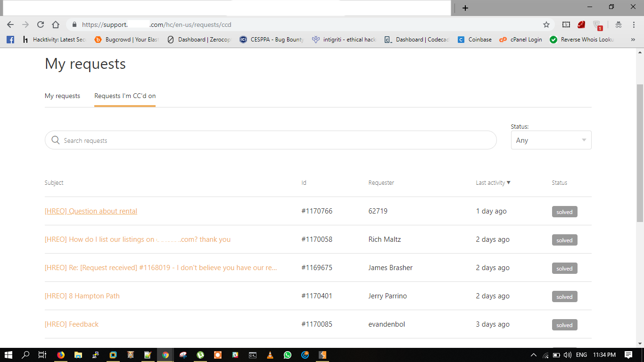
Task: Click the magnifier icon in search requests
Action: (x=56, y=140)
